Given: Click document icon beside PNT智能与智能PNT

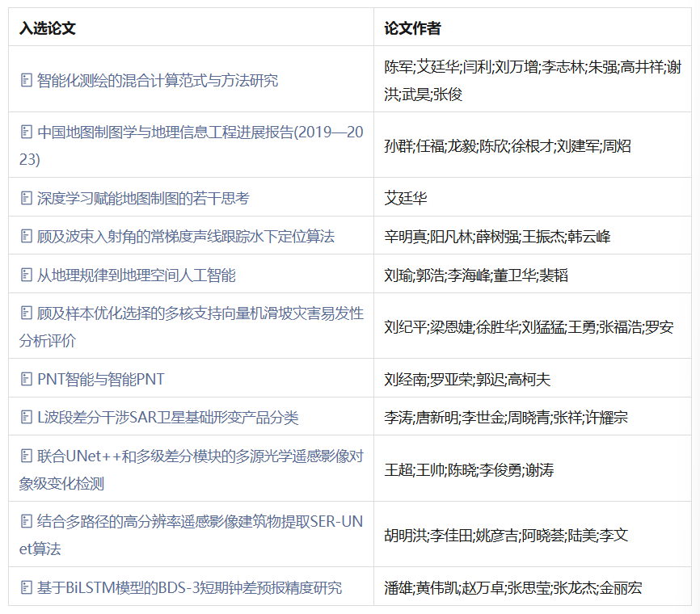Looking at the screenshot, I should (26, 379).
